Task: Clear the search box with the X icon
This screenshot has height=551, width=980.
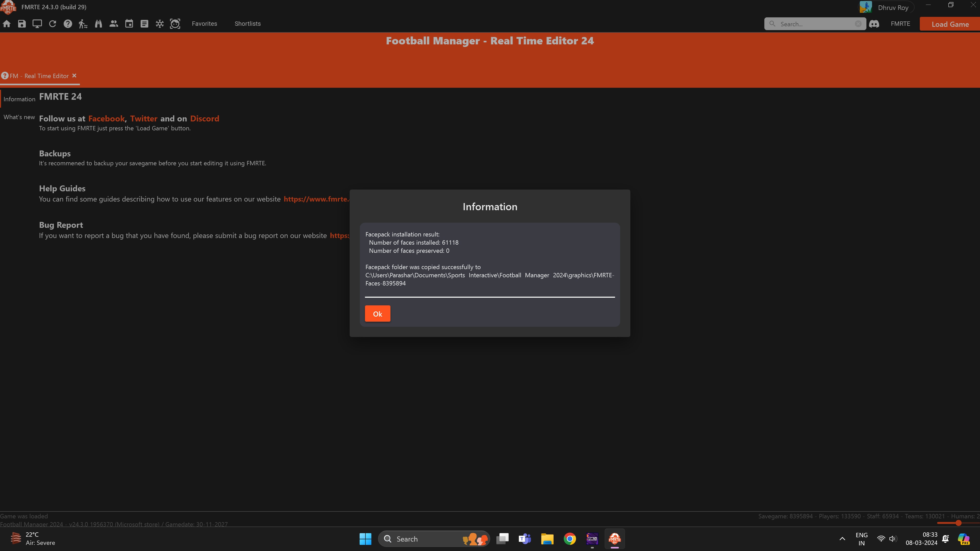Action: (858, 24)
